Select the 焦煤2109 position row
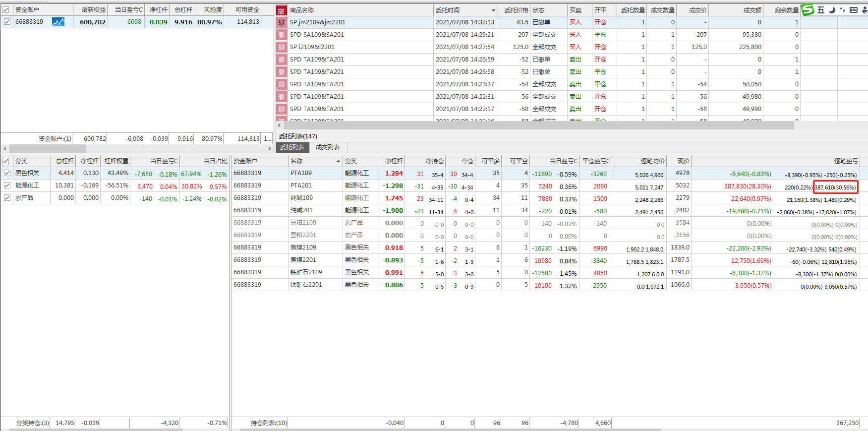Screen dimensions: 868x431 303,247
